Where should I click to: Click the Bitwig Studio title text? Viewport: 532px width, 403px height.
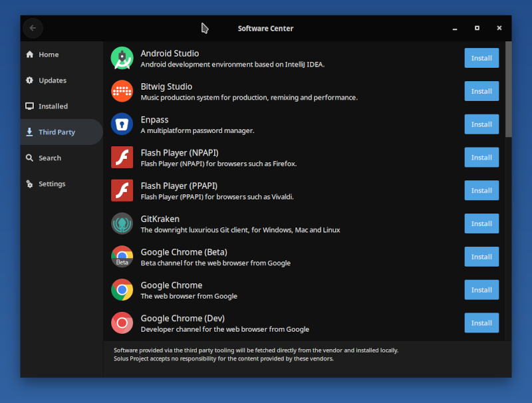click(166, 87)
